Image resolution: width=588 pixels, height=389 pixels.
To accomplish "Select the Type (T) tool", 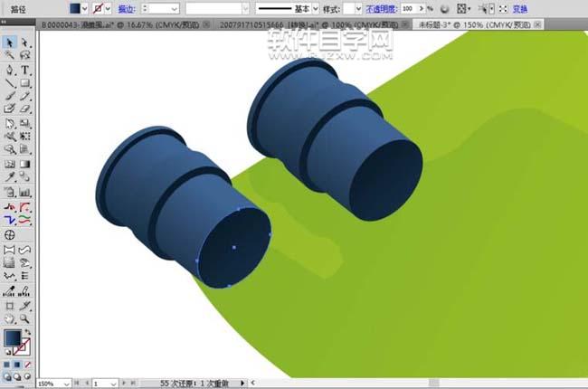I will click(24, 70).
